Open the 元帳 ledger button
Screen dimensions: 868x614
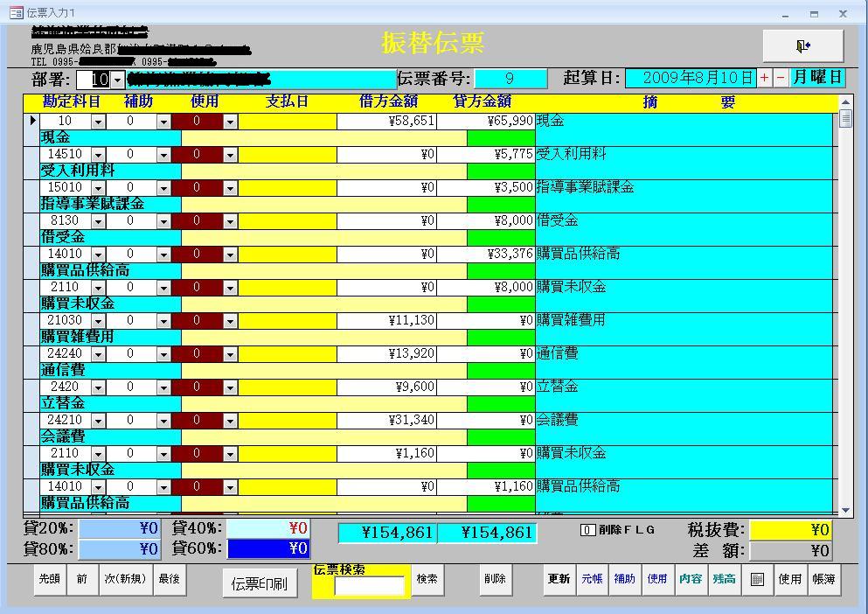pyautogui.click(x=592, y=579)
